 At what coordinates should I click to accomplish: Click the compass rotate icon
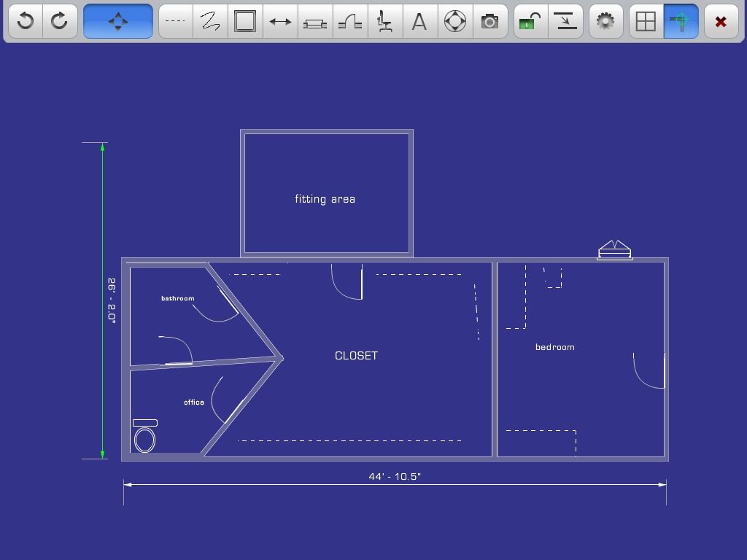[454, 21]
